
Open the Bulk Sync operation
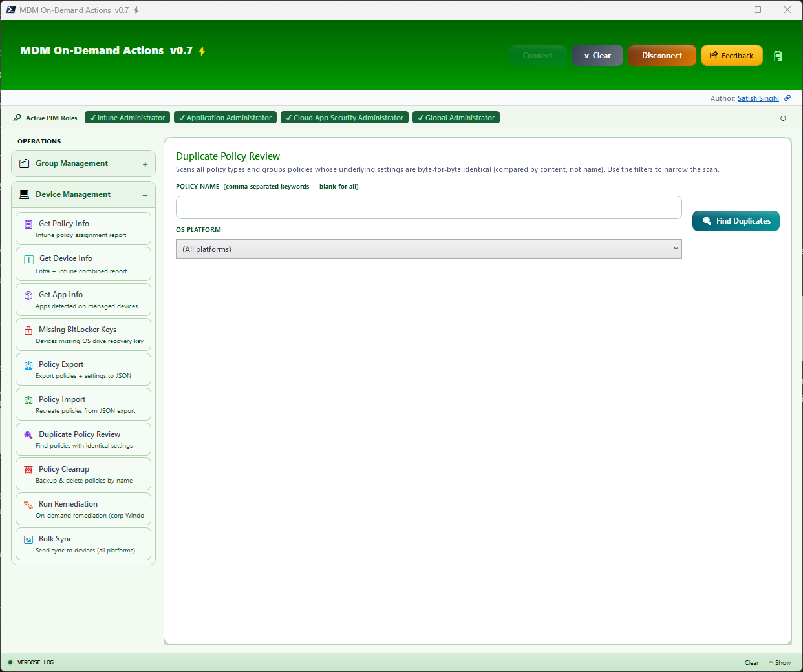click(83, 544)
